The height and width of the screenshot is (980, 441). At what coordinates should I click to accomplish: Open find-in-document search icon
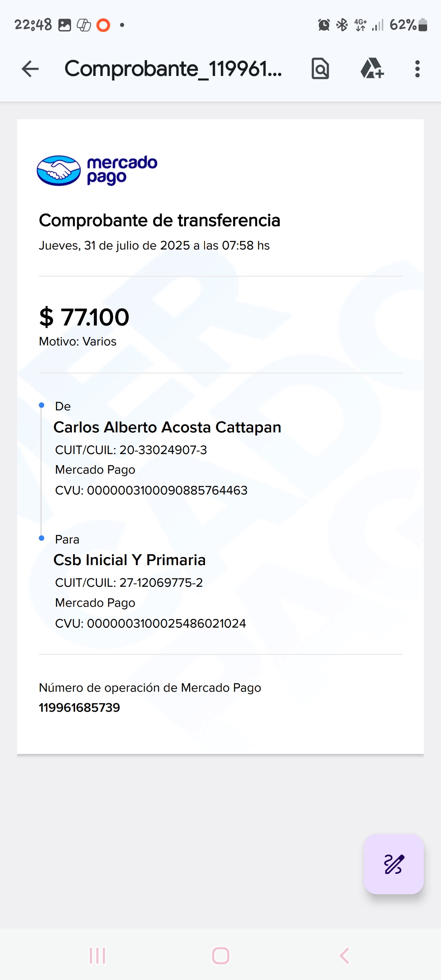[320, 69]
